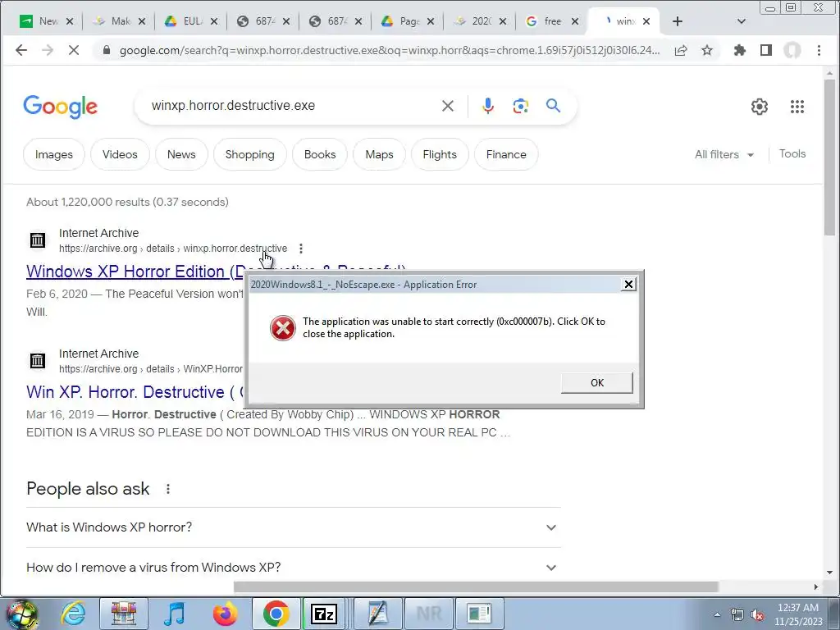Open a new browser tab

pyautogui.click(x=677, y=21)
